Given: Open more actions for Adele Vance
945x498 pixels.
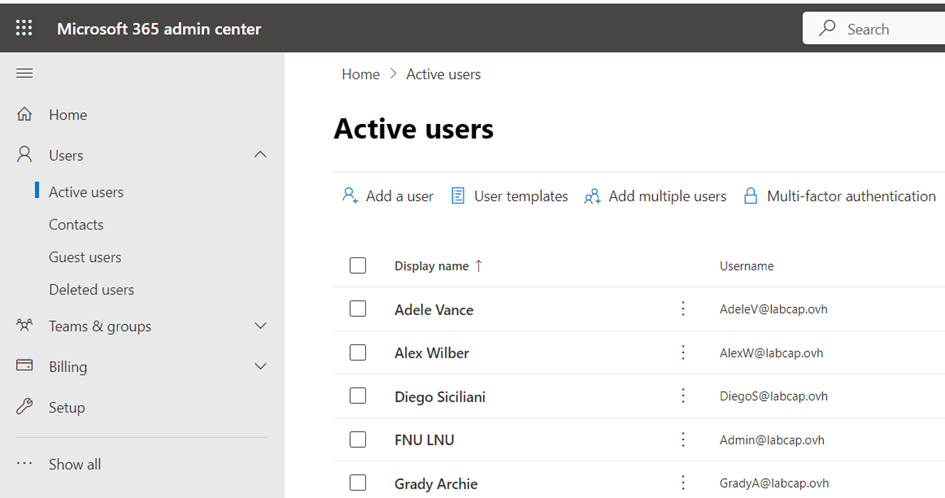Looking at the screenshot, I should [x=683, y=309].
